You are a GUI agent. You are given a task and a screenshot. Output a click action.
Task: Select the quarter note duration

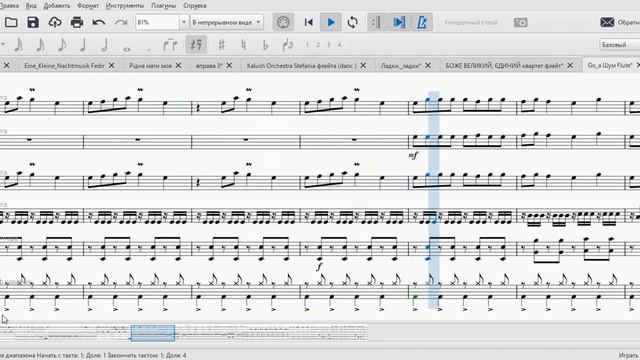point(83,45)
